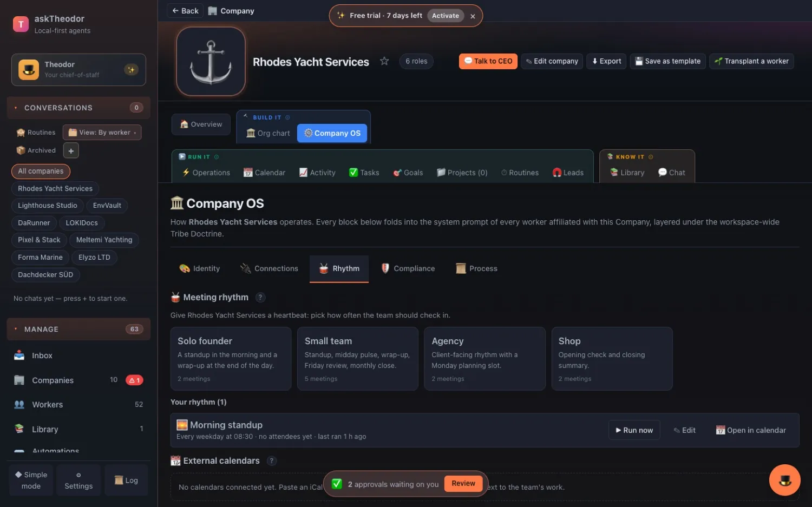This screenshot has height=507, width=812.
Task: Filter conversations by All companies
Action: click(41, 172)
